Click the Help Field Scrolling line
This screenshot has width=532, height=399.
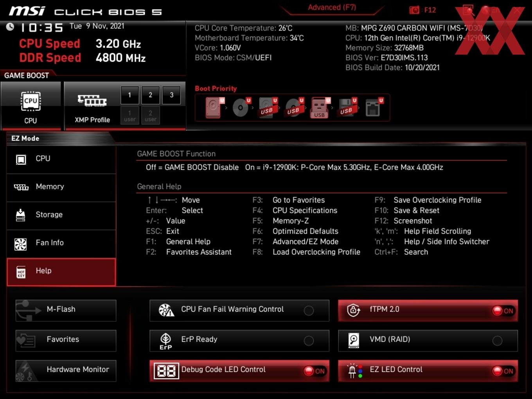(423, 231)
